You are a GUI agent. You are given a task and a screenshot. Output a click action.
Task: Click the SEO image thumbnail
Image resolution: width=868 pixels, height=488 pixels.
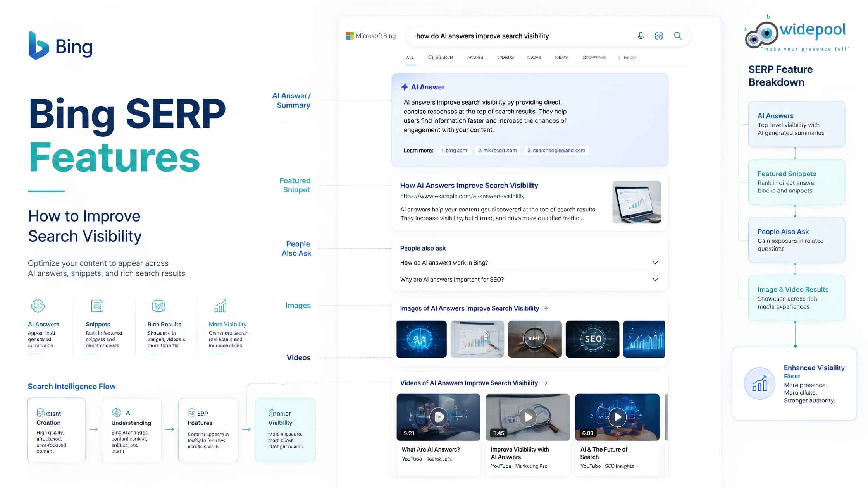coord(592,339)
